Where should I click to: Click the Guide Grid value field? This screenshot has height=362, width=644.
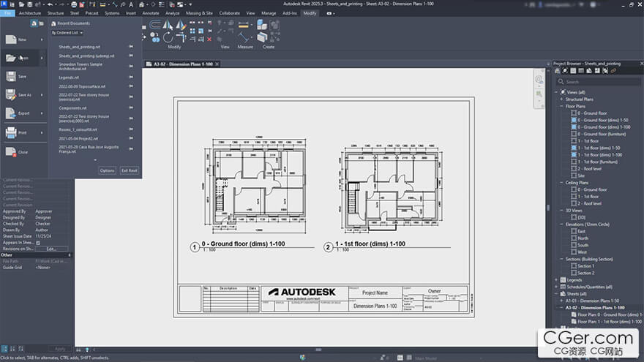(53, 267)
